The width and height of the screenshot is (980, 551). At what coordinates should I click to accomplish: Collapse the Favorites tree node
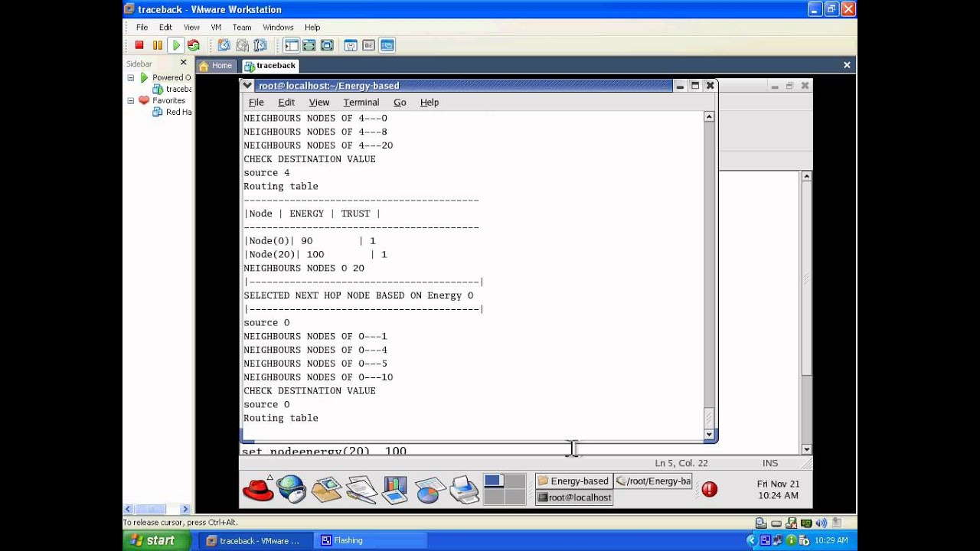click(x=131, y=100)
